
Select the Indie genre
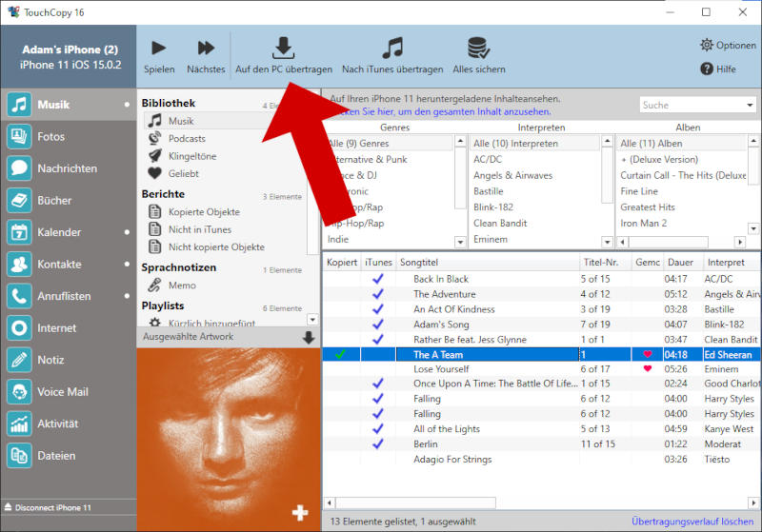point(338,239)
